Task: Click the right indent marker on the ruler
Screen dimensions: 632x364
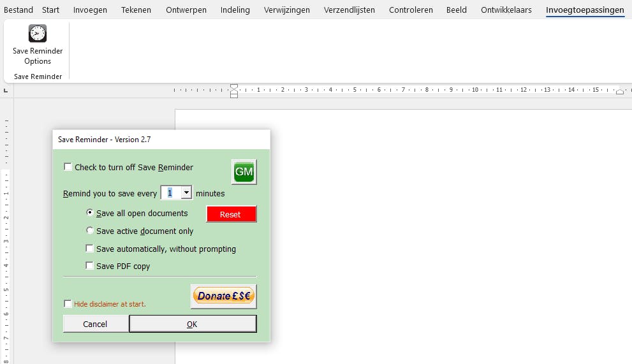Action: pos(620,92)
